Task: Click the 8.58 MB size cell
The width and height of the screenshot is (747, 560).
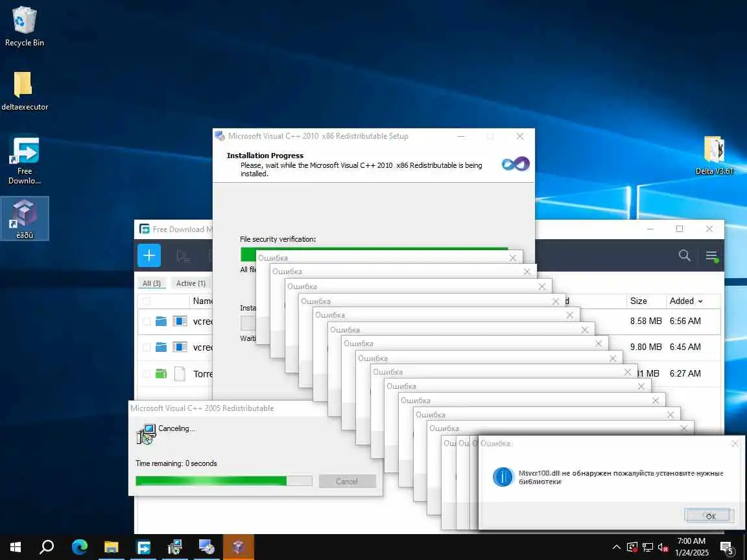Action: (x=646, y=321)
